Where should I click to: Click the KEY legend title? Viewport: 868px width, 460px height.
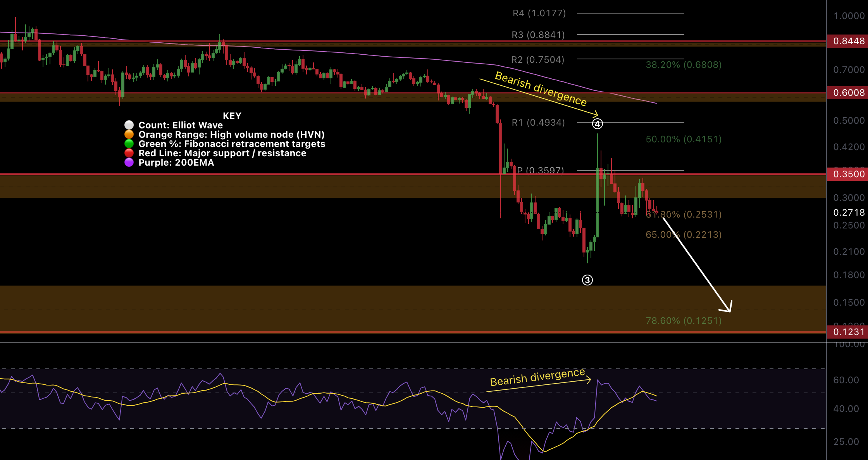[232, 116]
